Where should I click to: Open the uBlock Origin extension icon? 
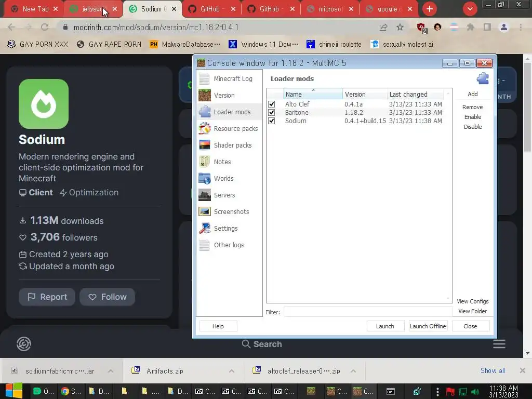click(x=421, y=28)
